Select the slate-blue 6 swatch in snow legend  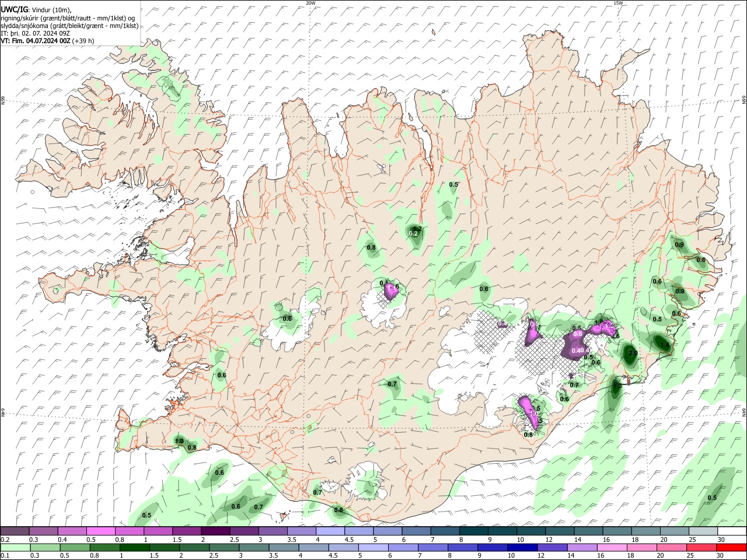tap(416, 531)
